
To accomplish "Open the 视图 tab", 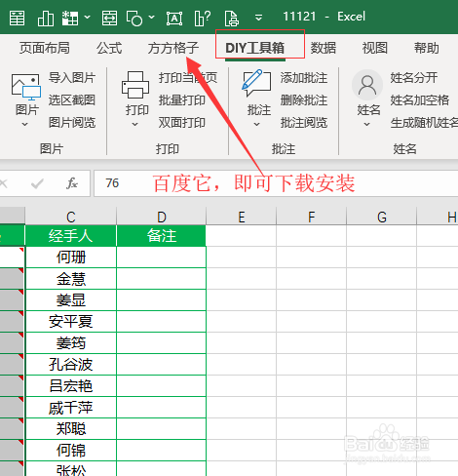I will coord(375,48).
